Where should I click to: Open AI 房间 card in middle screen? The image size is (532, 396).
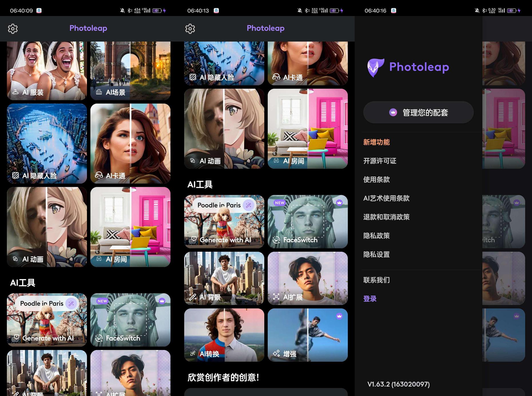pyautogui.click(x=308, y=129)
